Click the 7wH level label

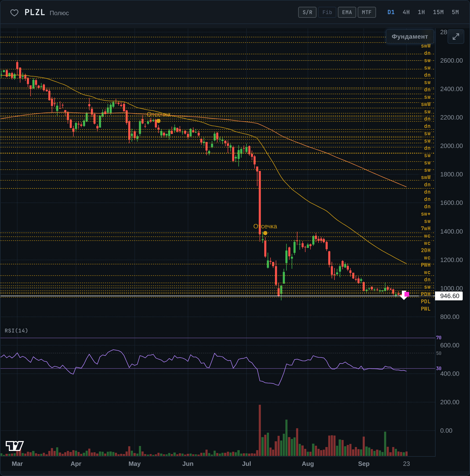[x=426, y=228]
